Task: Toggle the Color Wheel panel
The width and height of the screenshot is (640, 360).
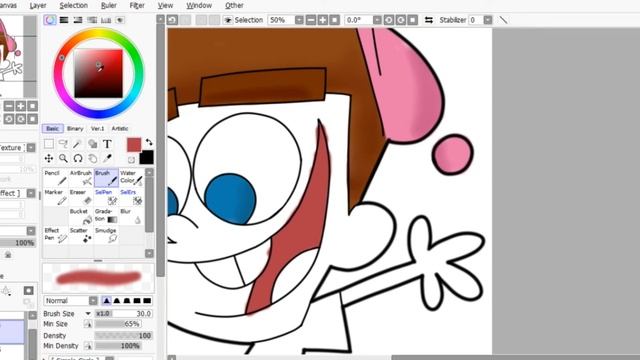Action: click(x=50, y=20)
